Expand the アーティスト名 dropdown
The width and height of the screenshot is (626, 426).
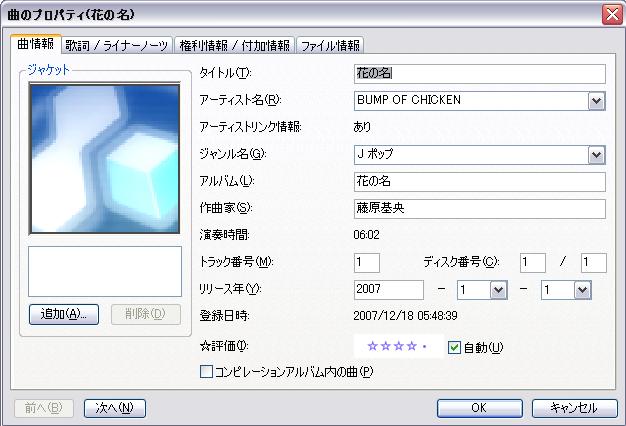tap(597, 101)
